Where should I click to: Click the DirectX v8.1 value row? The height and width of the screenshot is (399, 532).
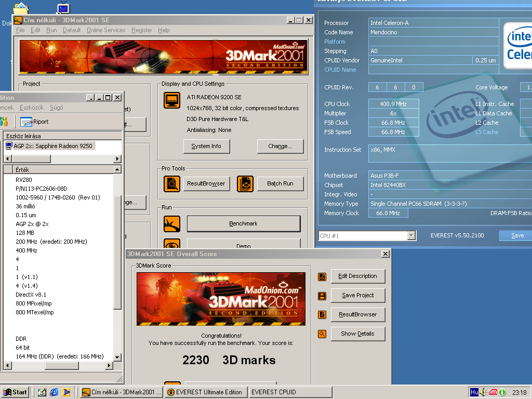point(31,295)
